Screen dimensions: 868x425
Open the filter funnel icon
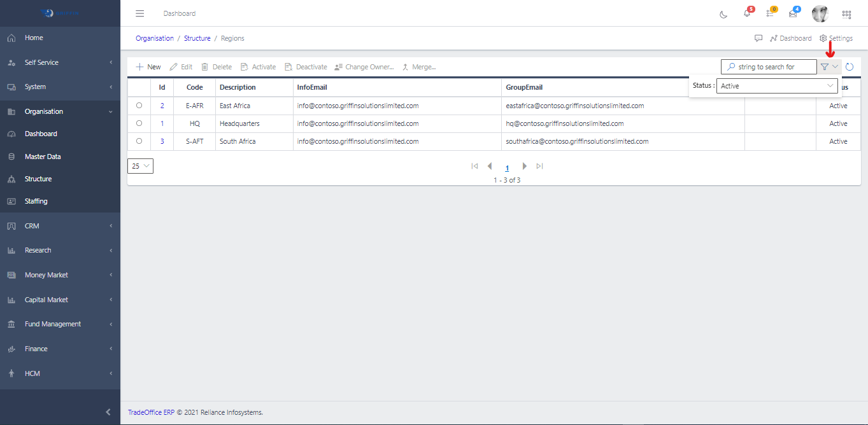(x=825, y=67)
